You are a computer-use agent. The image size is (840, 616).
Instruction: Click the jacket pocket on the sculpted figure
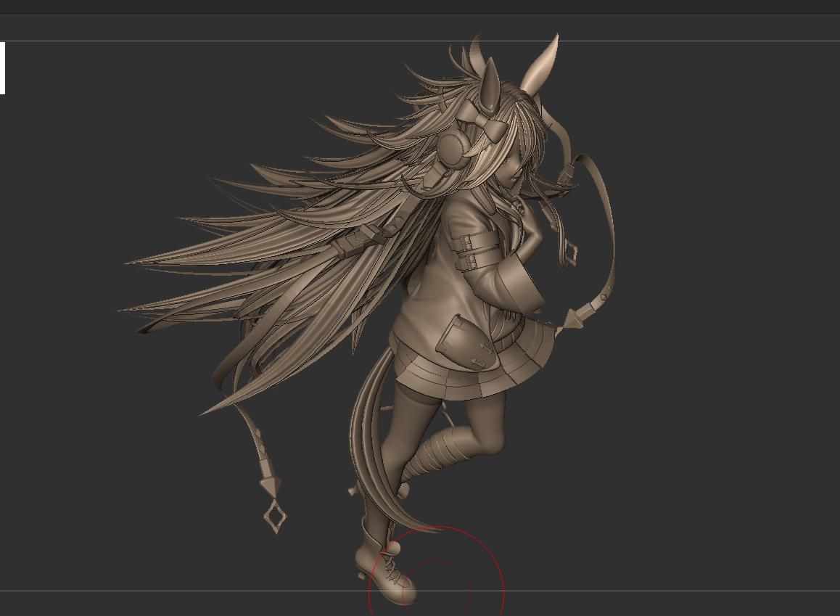coord(466,343)
